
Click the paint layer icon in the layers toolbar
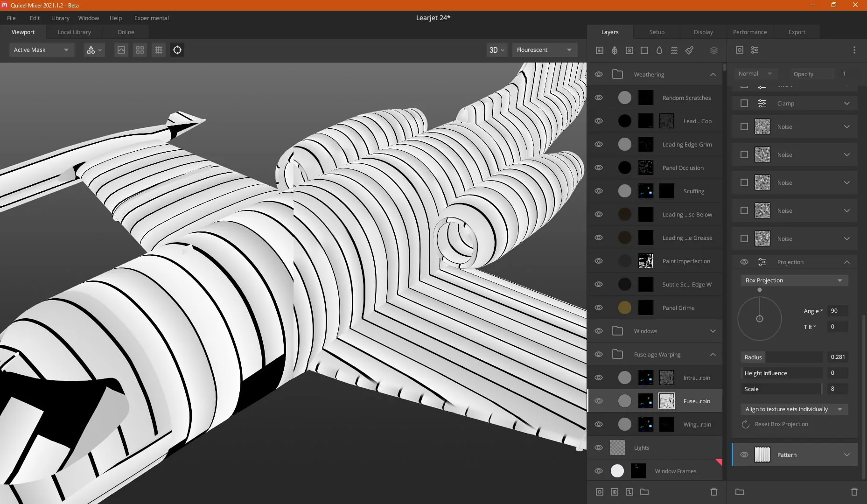[x=689, y=50]
